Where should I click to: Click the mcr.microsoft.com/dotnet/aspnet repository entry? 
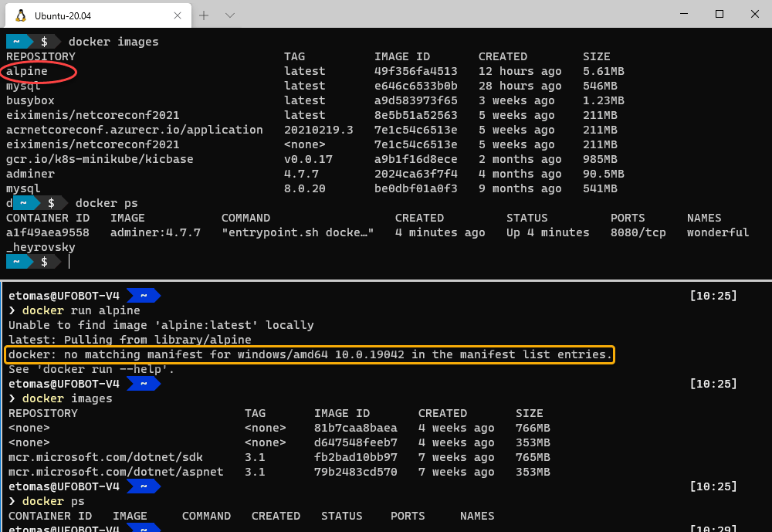[x=116, y=472]
